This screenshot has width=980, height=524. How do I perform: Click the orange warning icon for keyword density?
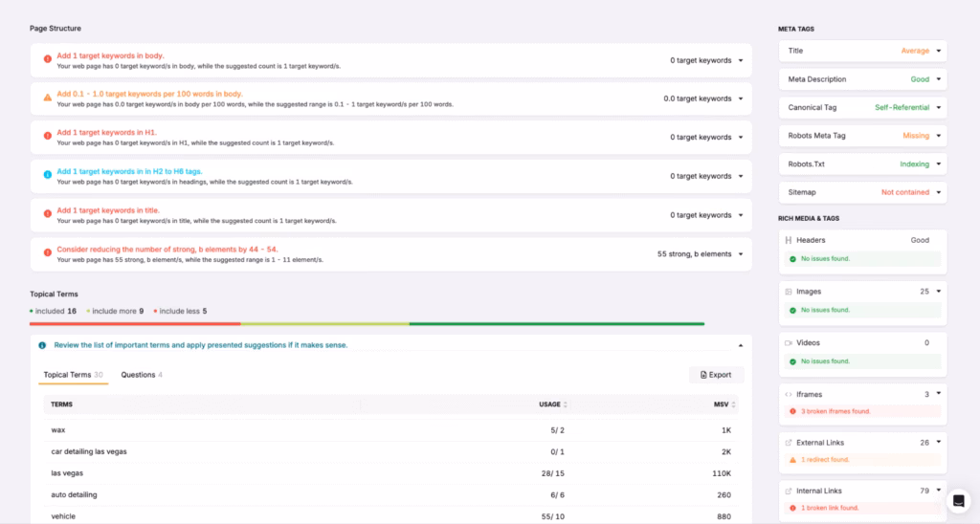[x=48, y=98]
